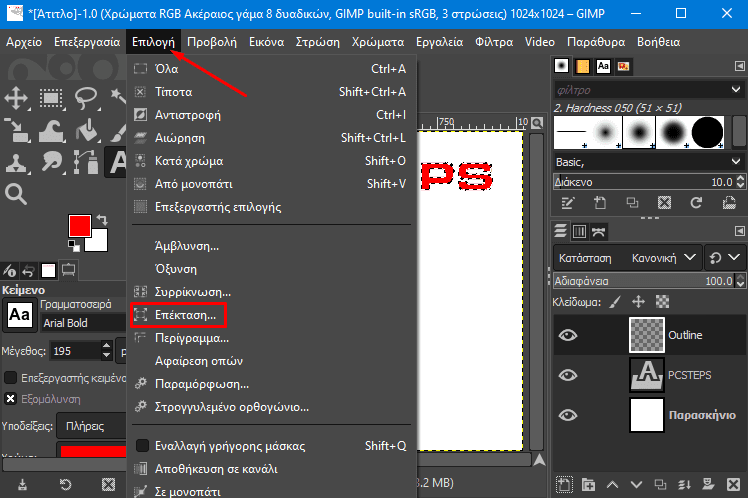Select the Paths tool

click(86, 163)
